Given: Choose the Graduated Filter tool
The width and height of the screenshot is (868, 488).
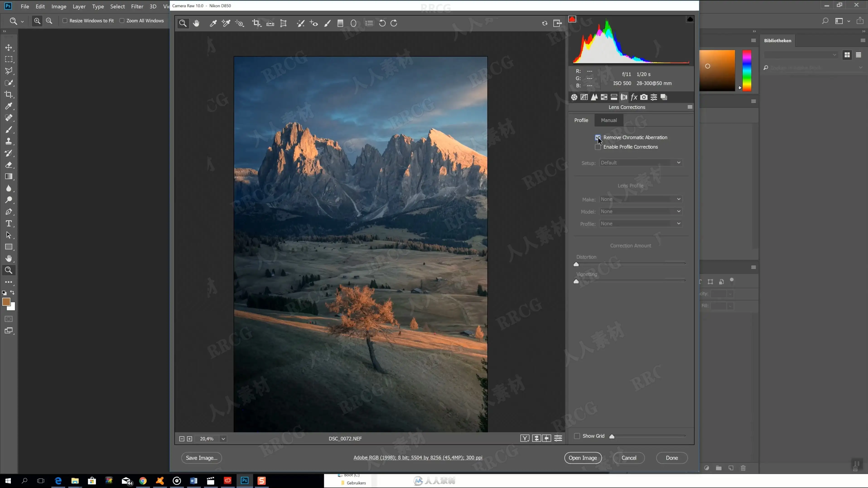Looking at the screenshot, I should (340, 23).
